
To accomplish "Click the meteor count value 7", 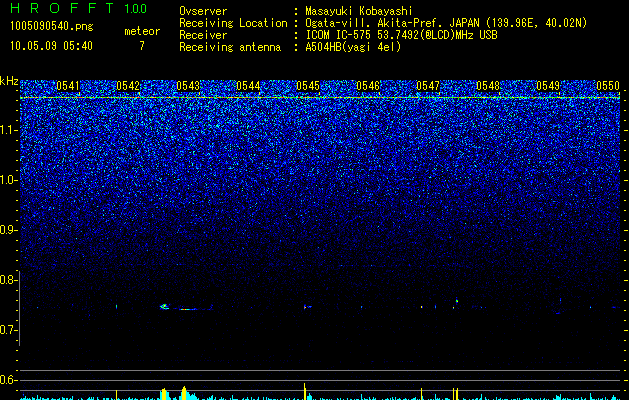I will 142,46.
